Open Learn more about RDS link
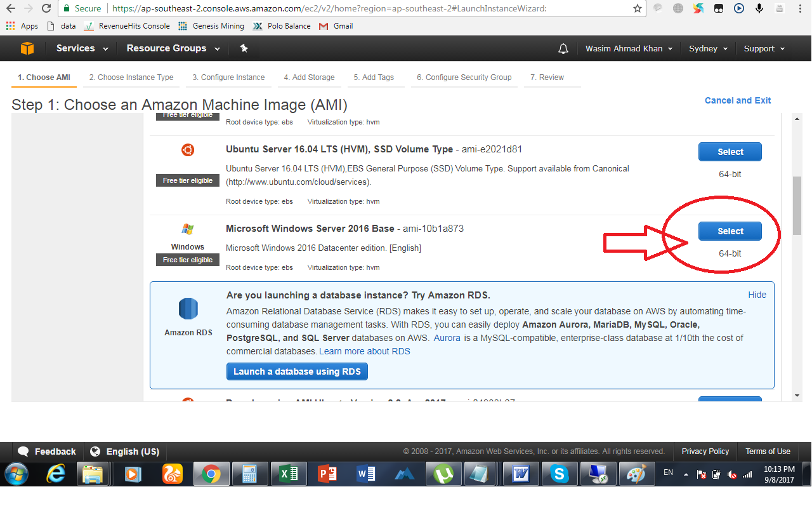This screenshot has width=812, height=508. [365, 351]
